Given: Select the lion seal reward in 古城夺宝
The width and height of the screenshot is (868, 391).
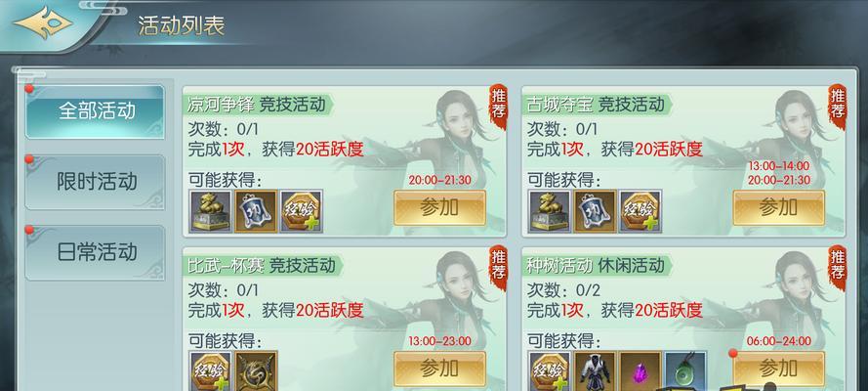Looking at the screenshot, I should [x=549, y=211].
